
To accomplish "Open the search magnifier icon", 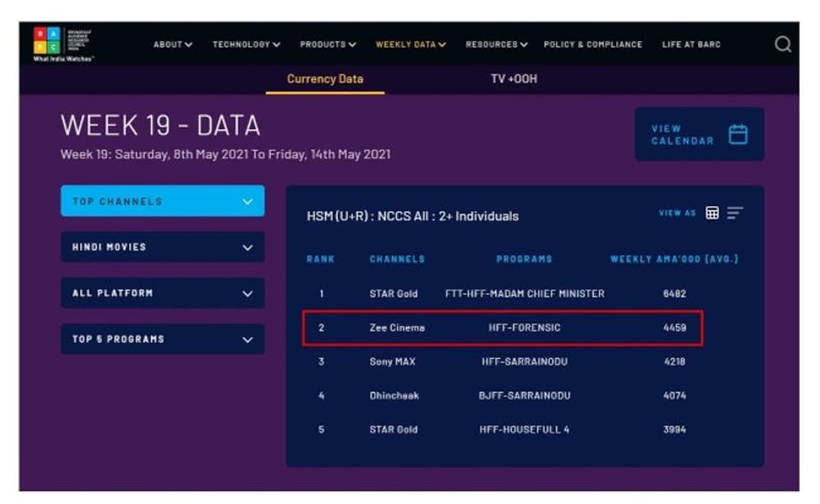I will click(x=782, y=44).
